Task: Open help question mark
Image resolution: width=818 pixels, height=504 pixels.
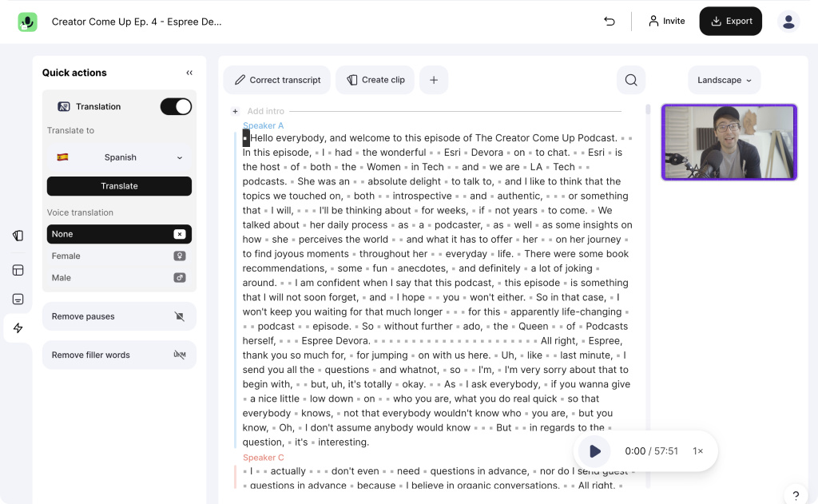Action: (796, 495)
